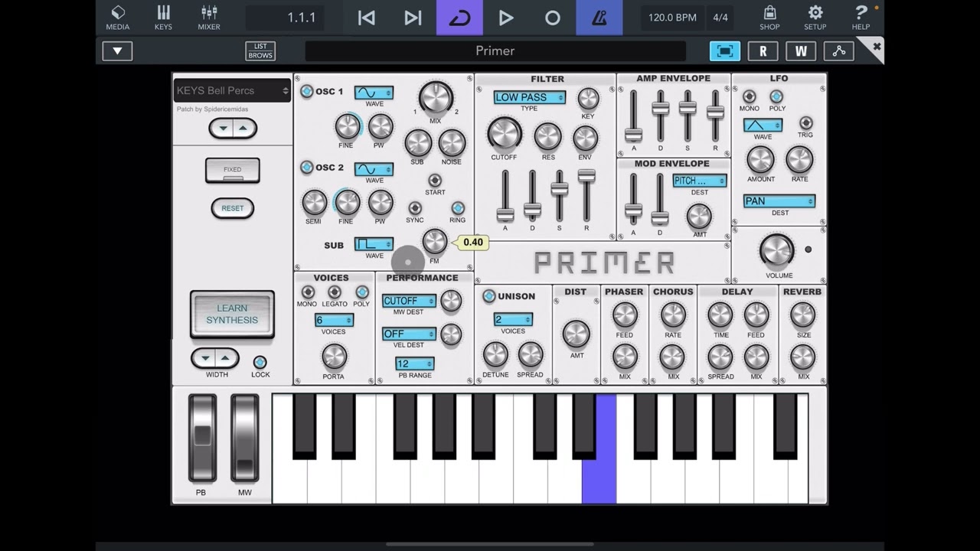The width and height of the screenshot is (980, 551).
Task: Click the W automation write button
Action: coord(801,51)
